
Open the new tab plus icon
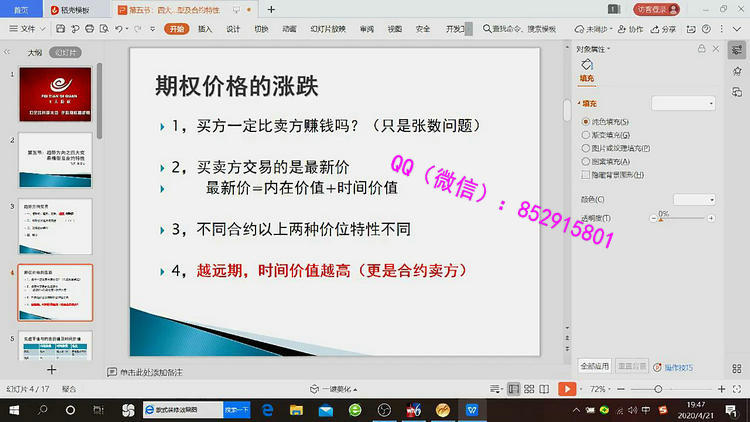(x=270, y=9)
